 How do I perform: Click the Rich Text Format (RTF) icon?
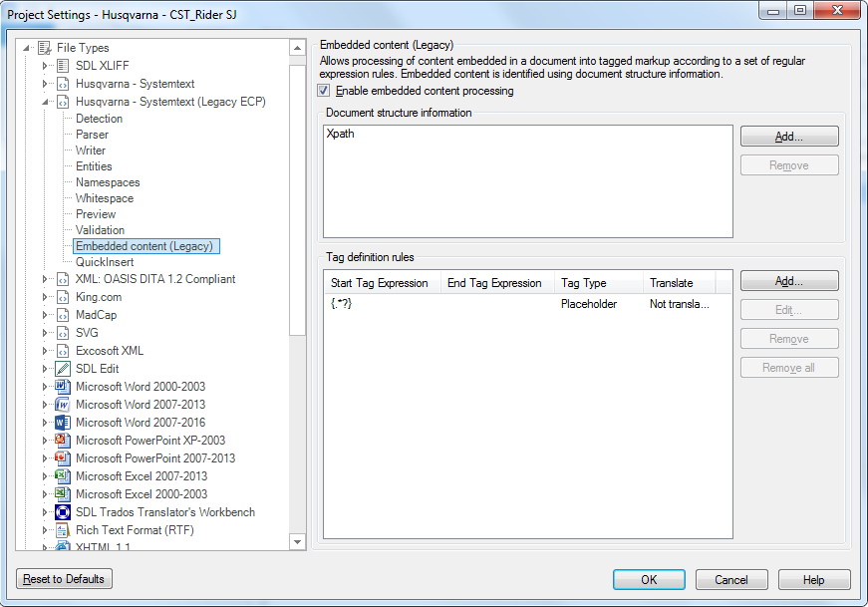click(x=63, y=530)
